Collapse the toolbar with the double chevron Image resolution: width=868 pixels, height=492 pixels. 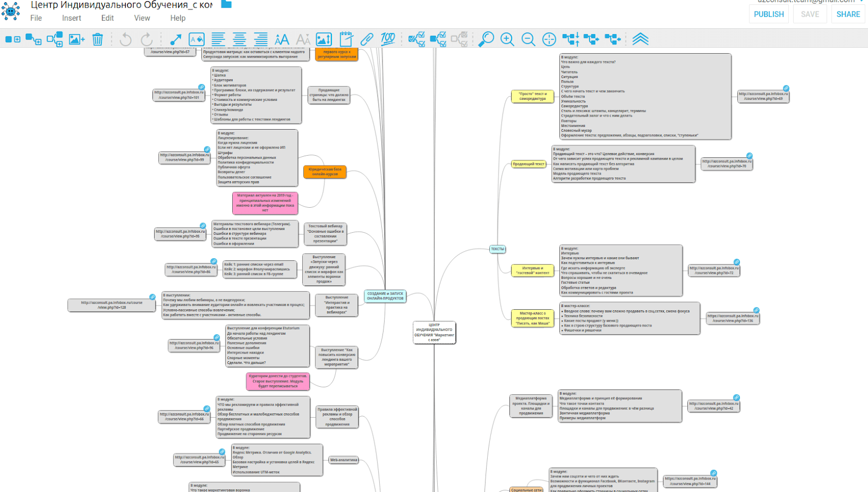pyautogui.click(x=641, y=39)
